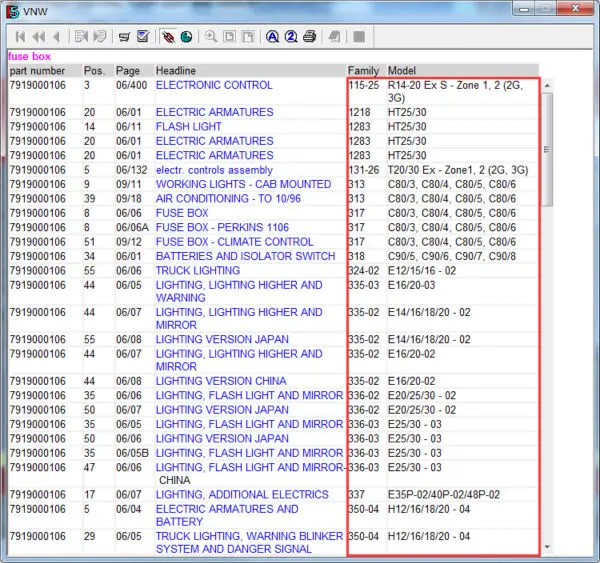
Task: Select the family cell '337'
Action: click(356, 494)
